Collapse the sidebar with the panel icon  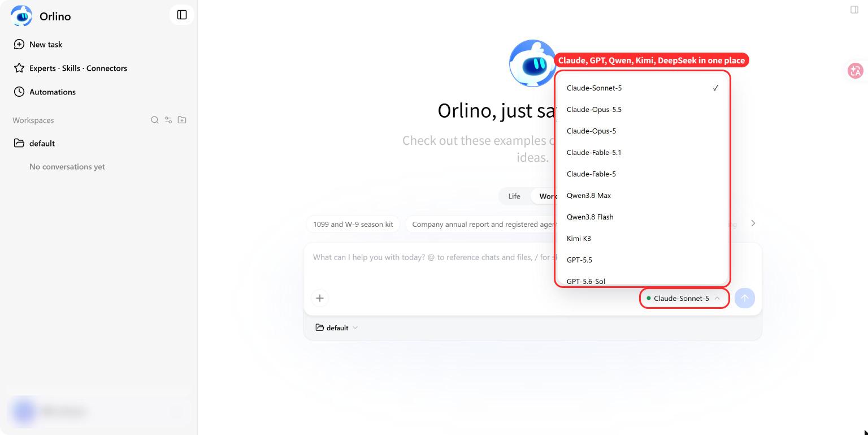[x=182, y=15]
